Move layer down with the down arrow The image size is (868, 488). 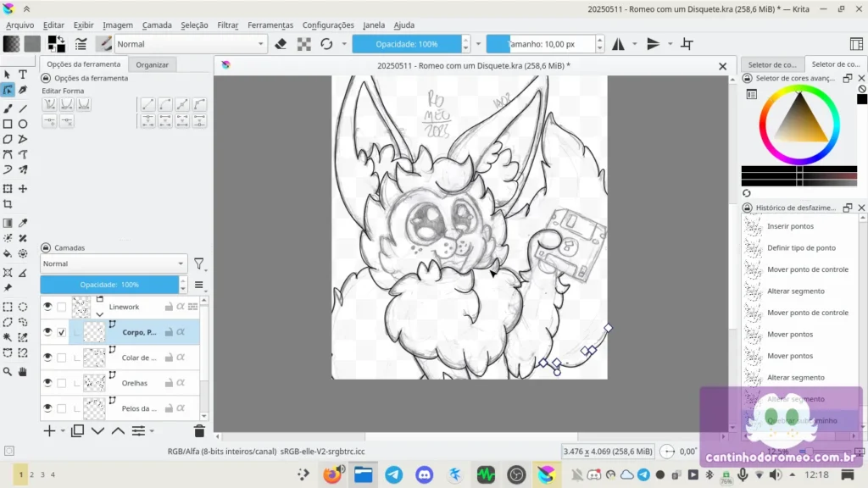(97, 430)
